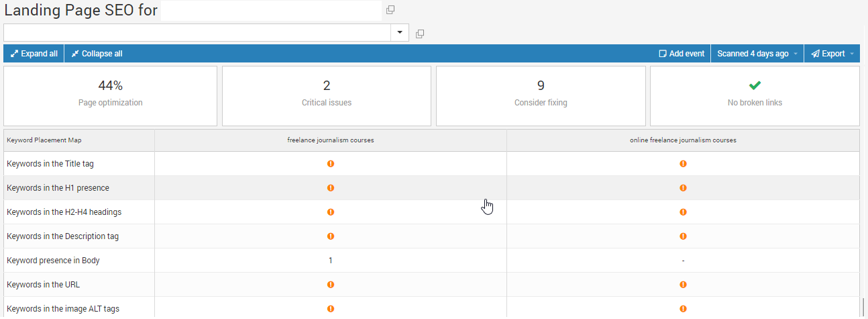The width and height of the screenshot is (868, 319).
Task: Click copy icon beside the URL dropdown
Action: [420, 34]
